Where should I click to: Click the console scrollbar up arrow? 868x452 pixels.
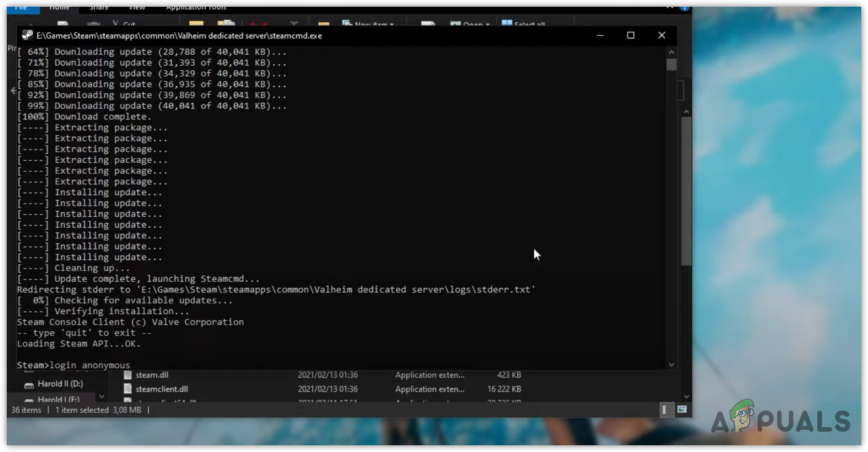coord(671,51)
